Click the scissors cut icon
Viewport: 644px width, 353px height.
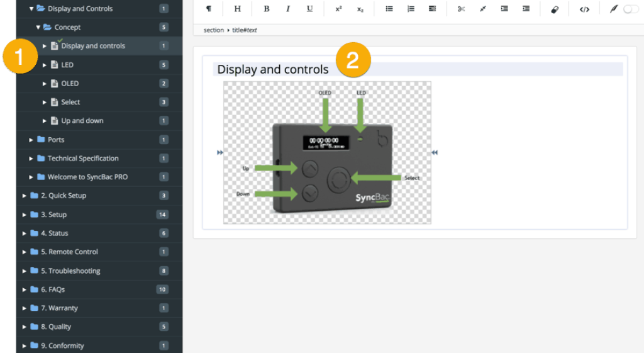(461, 9)
